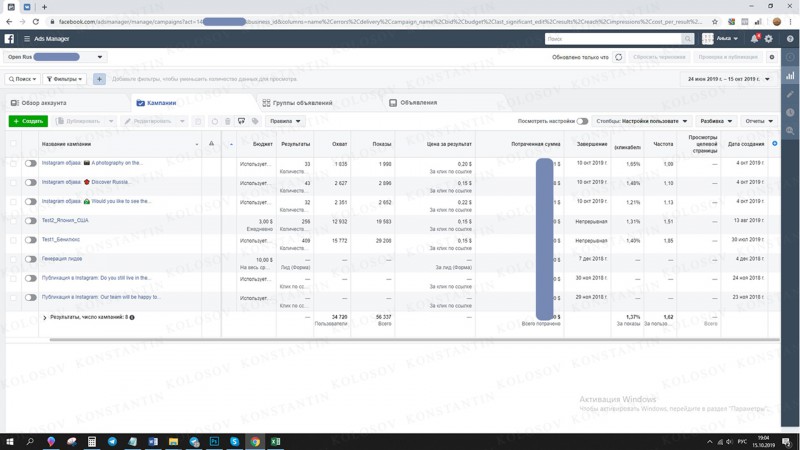This screenshot has width=800, height=450.
Task: Click the blue add column plus icon
Action: pyautogui.click(x=774, y=144)
